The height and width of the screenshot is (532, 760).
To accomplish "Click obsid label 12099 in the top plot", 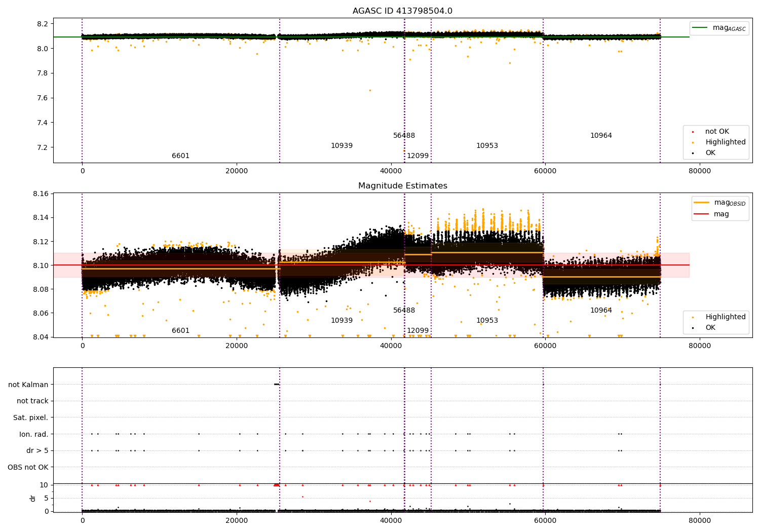I will [x=417, y=156].
